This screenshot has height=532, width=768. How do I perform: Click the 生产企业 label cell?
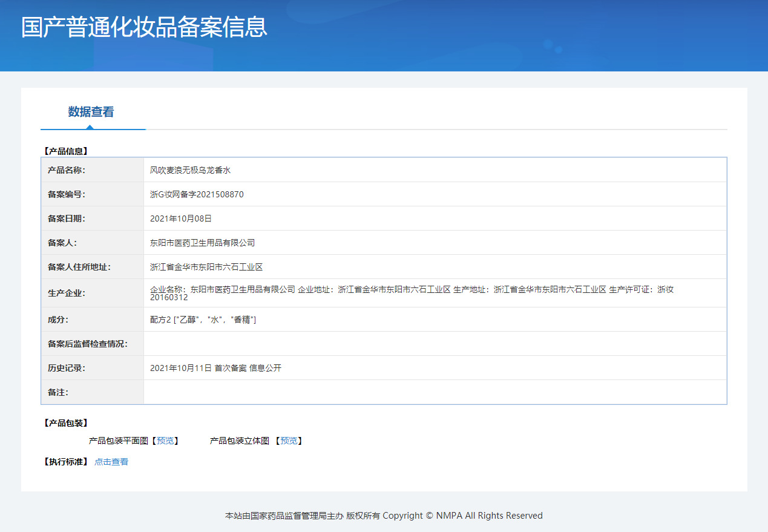(x=93, y=293)
